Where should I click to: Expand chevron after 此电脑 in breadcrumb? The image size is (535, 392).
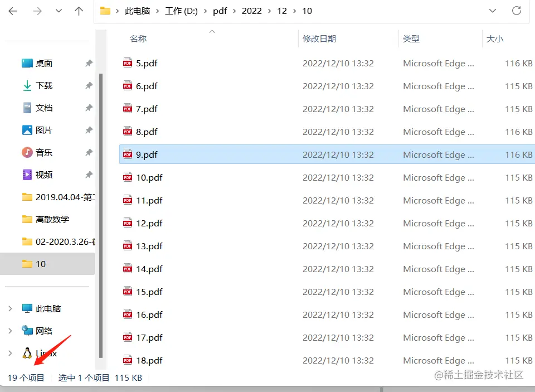pyautogui.click(x=157, y=11)
